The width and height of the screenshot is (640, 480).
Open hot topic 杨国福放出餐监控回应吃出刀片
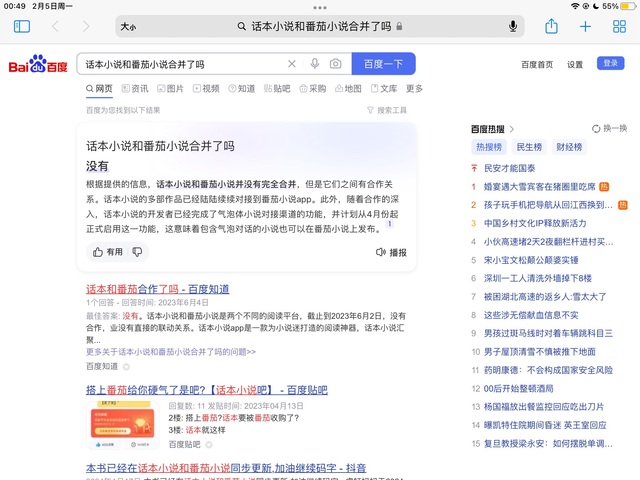point(544,407)
